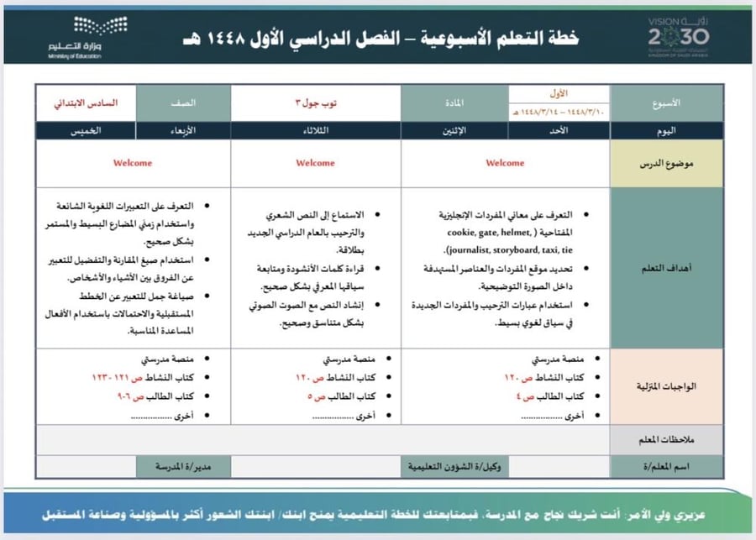Select the vocabulary line "cookie, gate, helmet"
Viewport: 756px width, 540px height.
pyautogui.click(x=488, y=233)
